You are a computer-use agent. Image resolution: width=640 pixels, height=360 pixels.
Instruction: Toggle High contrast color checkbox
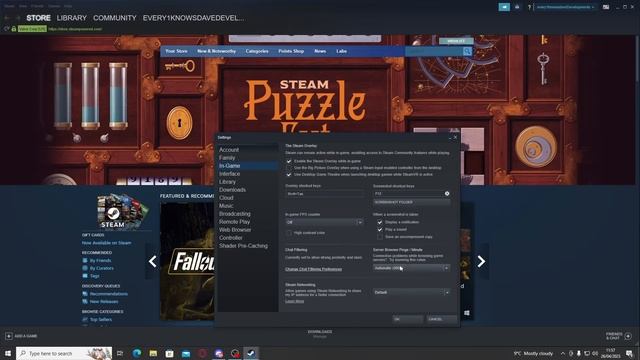(289, 233)
